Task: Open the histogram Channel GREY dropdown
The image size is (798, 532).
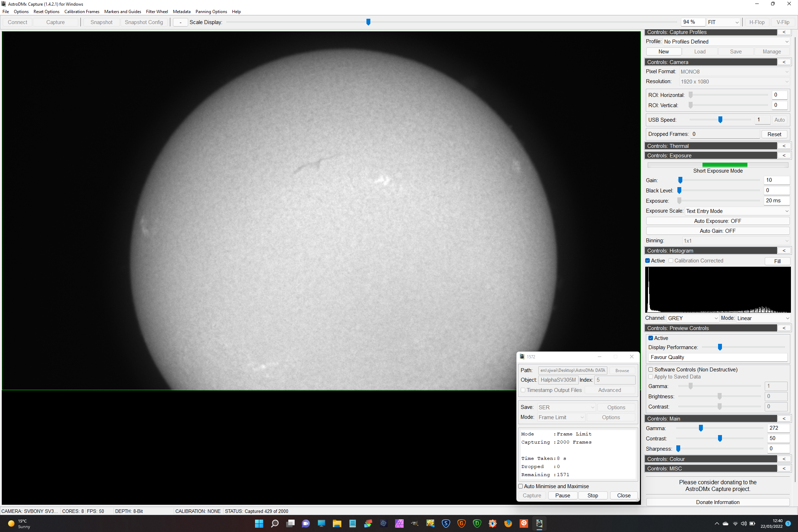Action: pos(693,318)
